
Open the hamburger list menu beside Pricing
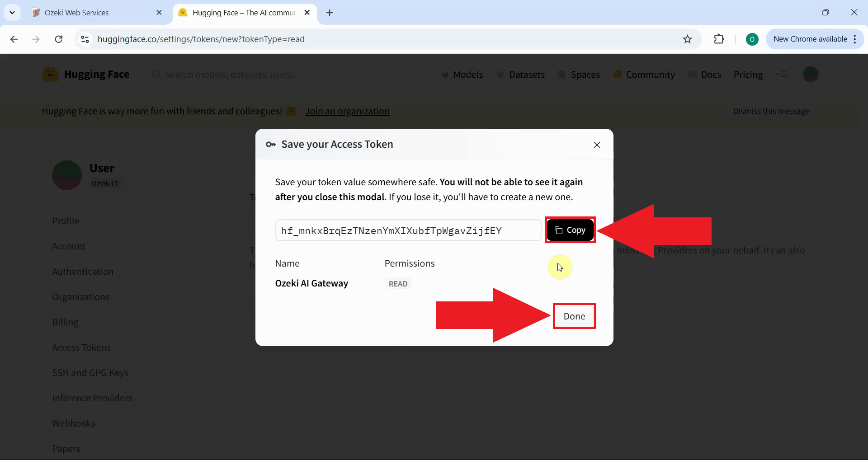782,74
